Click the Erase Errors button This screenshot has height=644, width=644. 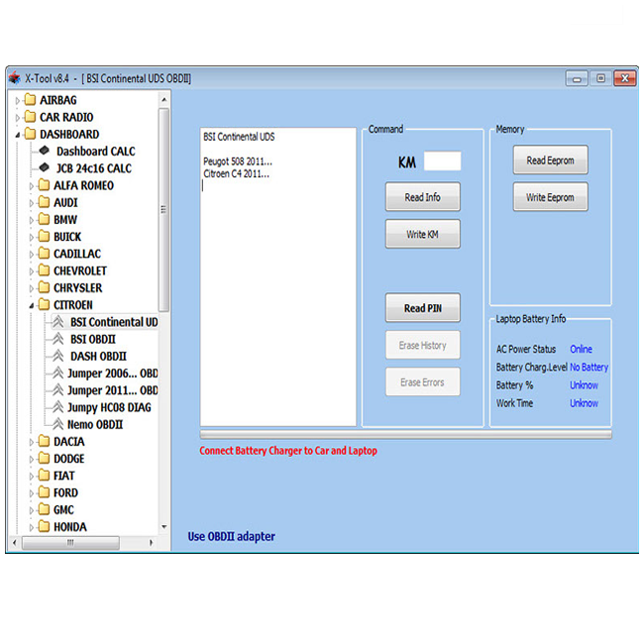[423, 382]
